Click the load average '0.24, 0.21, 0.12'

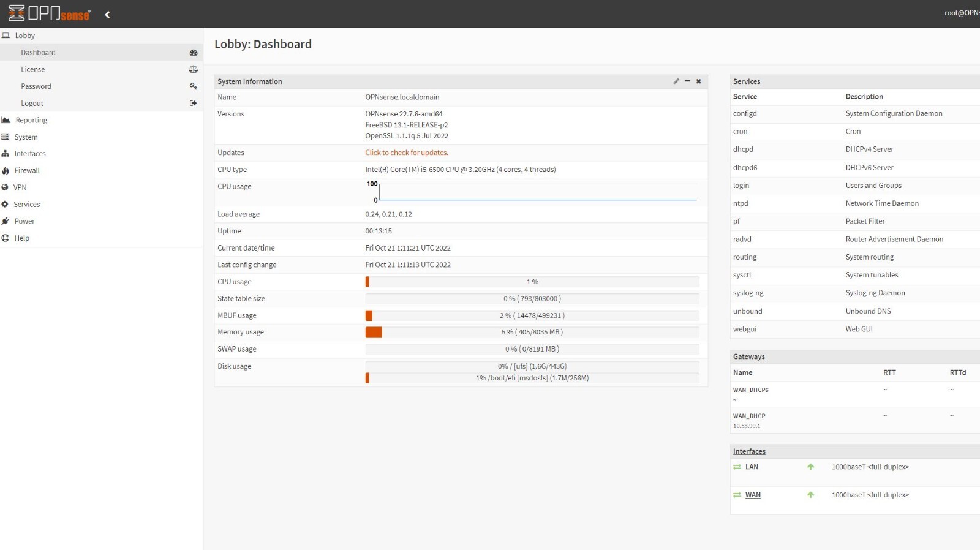(x=388, y=214)
